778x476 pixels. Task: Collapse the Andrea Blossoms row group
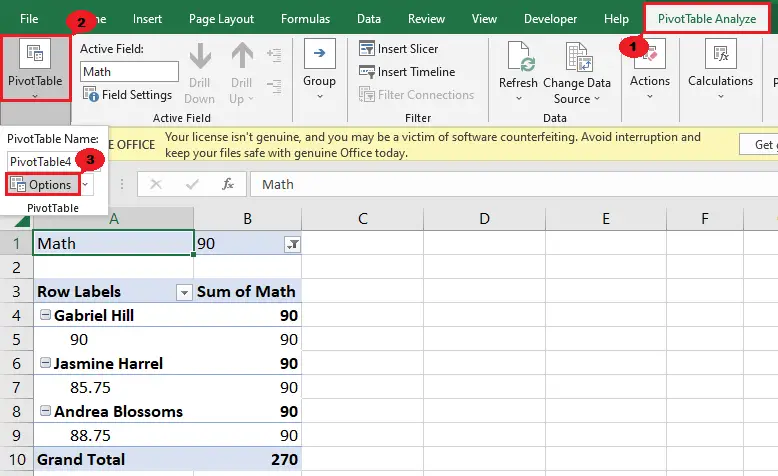[45, 411]
